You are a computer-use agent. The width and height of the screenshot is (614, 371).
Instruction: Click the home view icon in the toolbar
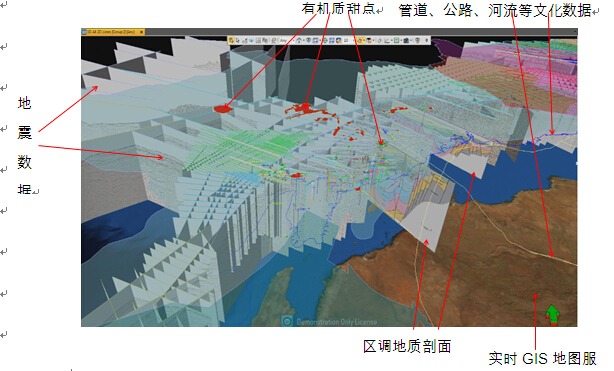pos(299,40)
